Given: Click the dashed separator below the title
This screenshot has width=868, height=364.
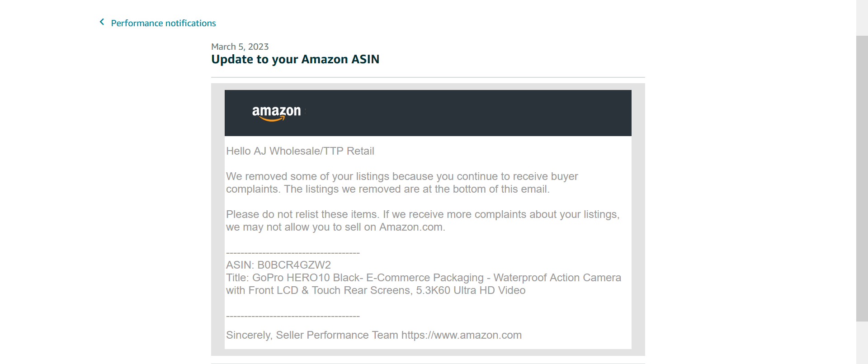Looking at the screenshot, I should pos(292,316).
